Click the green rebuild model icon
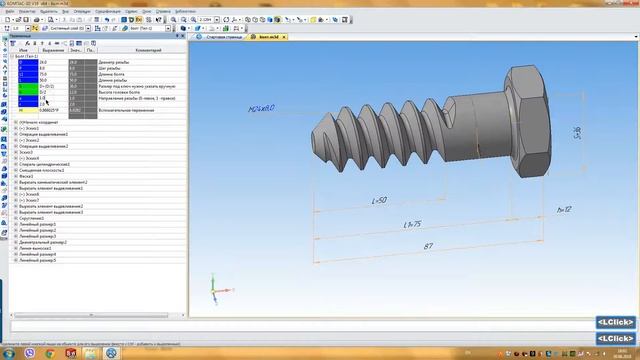This screenshot has width=640, height=360. pyautogui.click(x=226, y=29)
